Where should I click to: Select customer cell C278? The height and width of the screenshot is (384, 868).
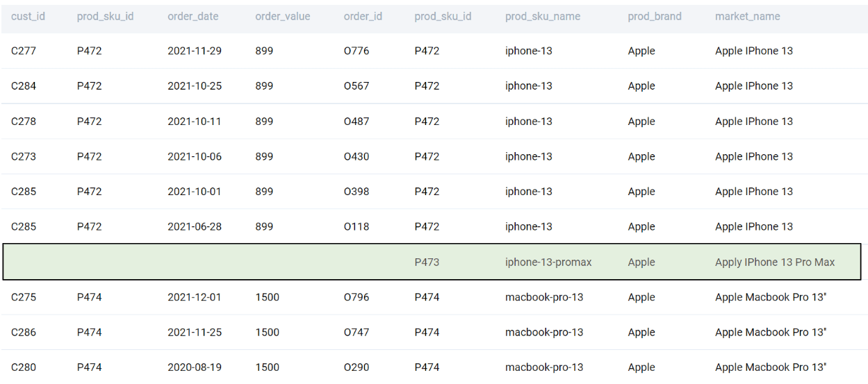[x=24, y=122]
